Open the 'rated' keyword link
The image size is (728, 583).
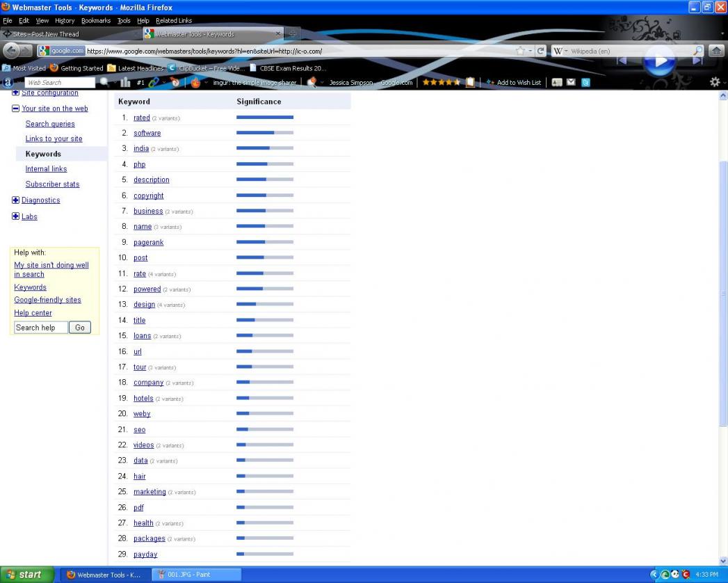[142, 118]
